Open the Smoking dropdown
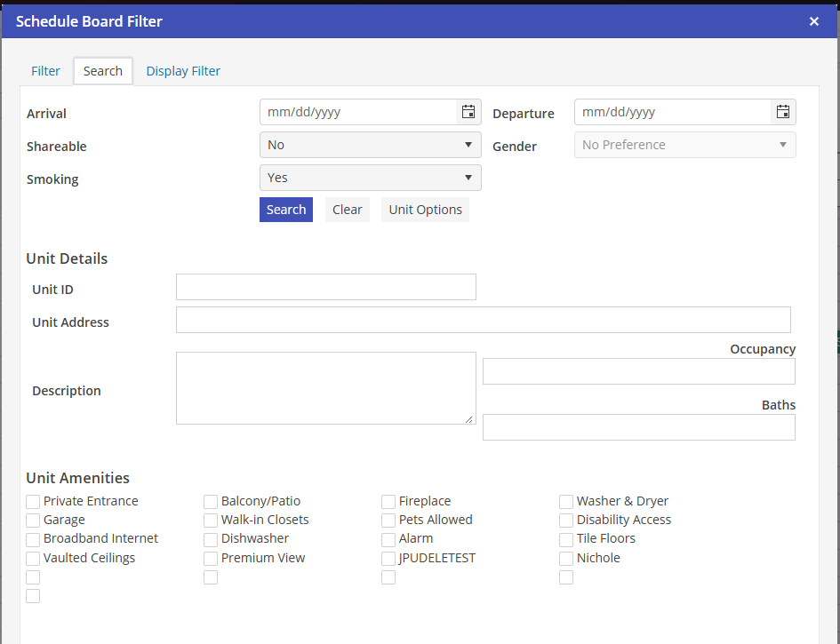The width and height of the screenshot is (840, 644). point(370,178)
